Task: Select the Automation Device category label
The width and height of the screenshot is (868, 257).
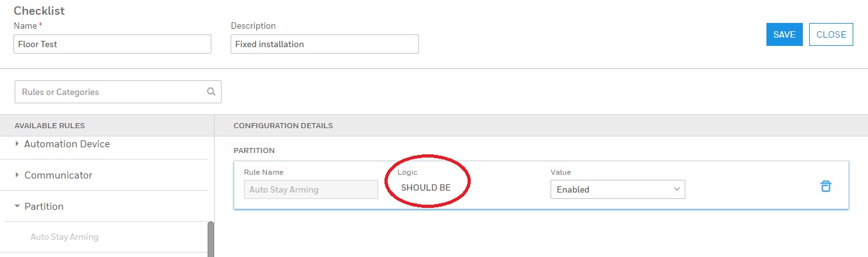Action: [67, 144]
